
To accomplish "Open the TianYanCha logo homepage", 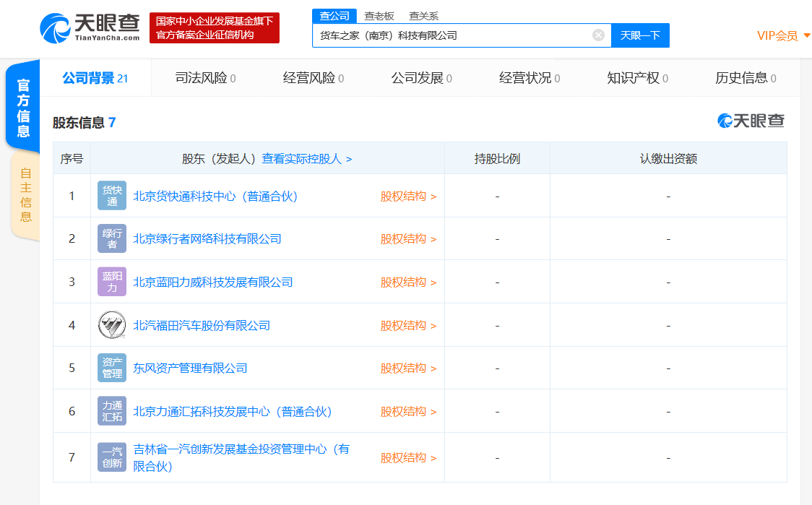I will point(90,28).
